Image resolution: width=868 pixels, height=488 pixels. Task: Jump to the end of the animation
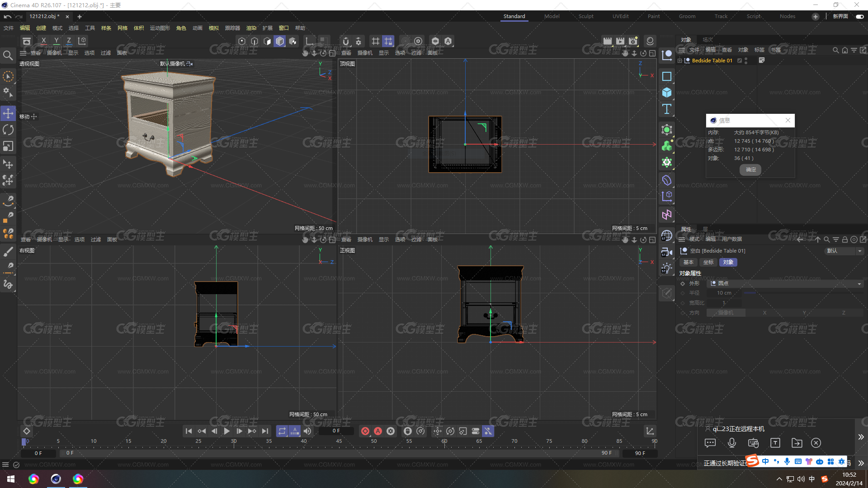coord(265,431)
